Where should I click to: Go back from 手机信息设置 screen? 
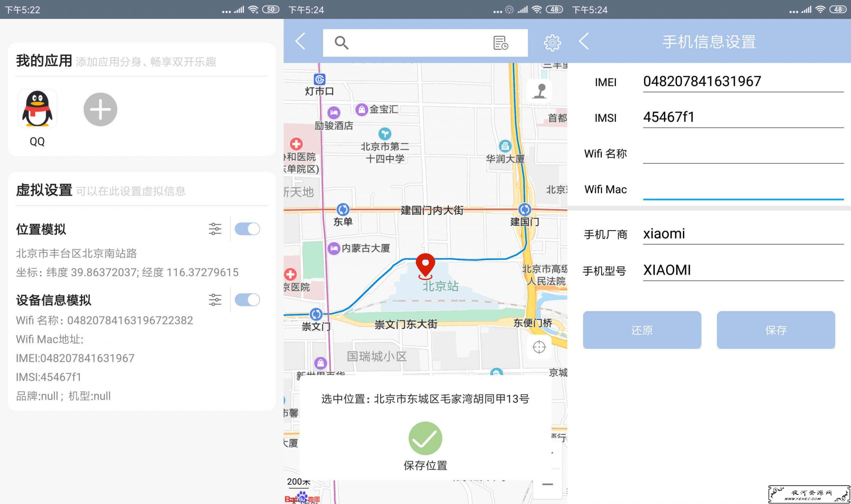tap(584, 42)
